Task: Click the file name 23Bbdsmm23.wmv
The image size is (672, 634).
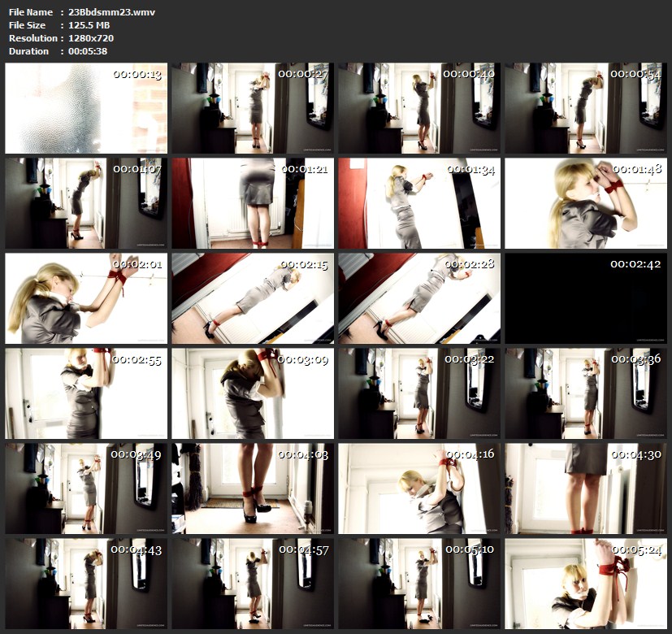Action: tap(111, 12)
